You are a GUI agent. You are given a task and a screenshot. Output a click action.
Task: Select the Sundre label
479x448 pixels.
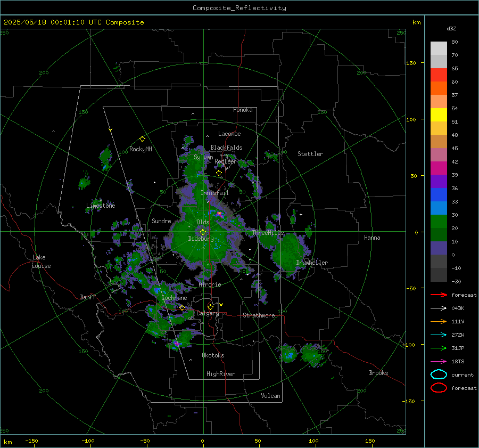click(x=161, y=221)
